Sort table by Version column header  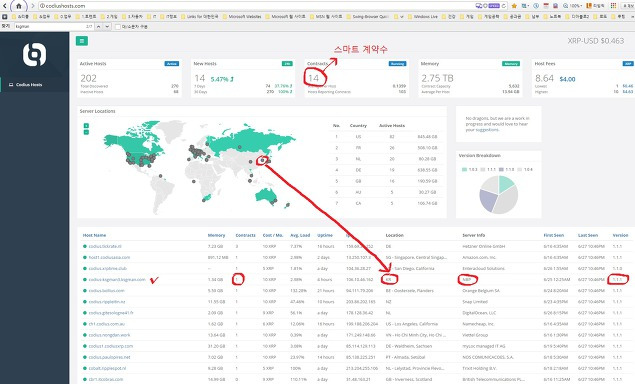pos(620,235)
